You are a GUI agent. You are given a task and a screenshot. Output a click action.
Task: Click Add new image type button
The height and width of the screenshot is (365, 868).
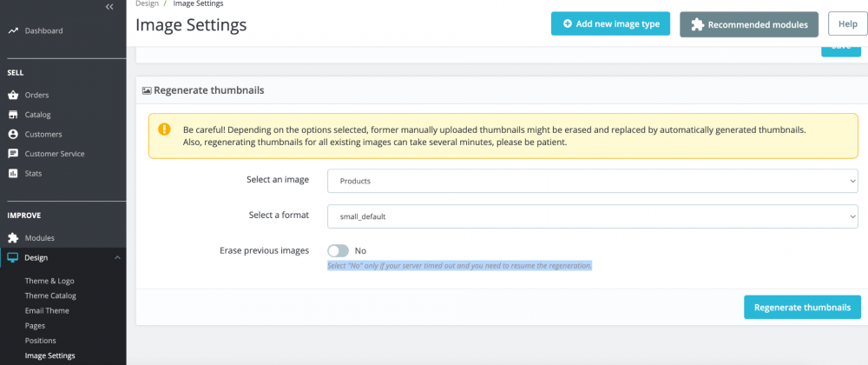click(x=610, y=24)
